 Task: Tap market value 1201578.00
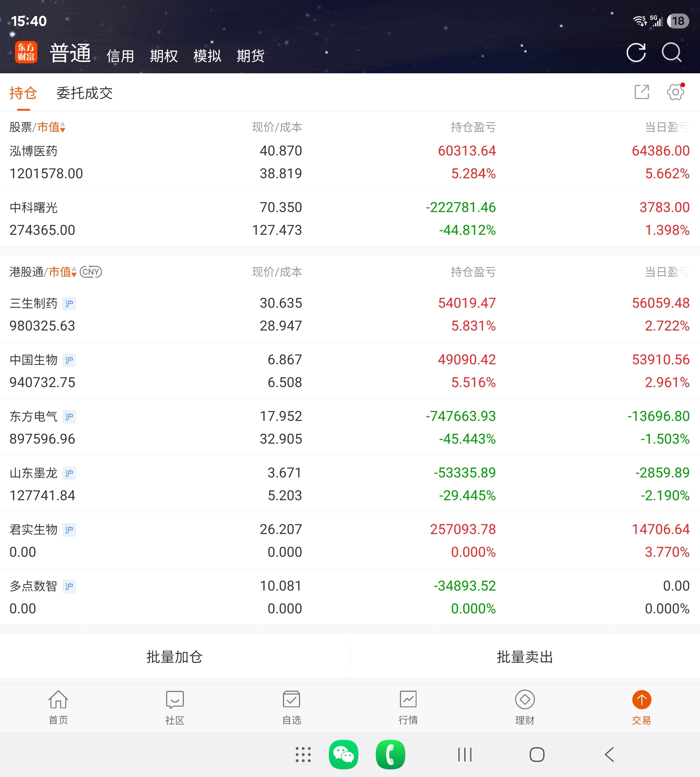tap(46, 174)
